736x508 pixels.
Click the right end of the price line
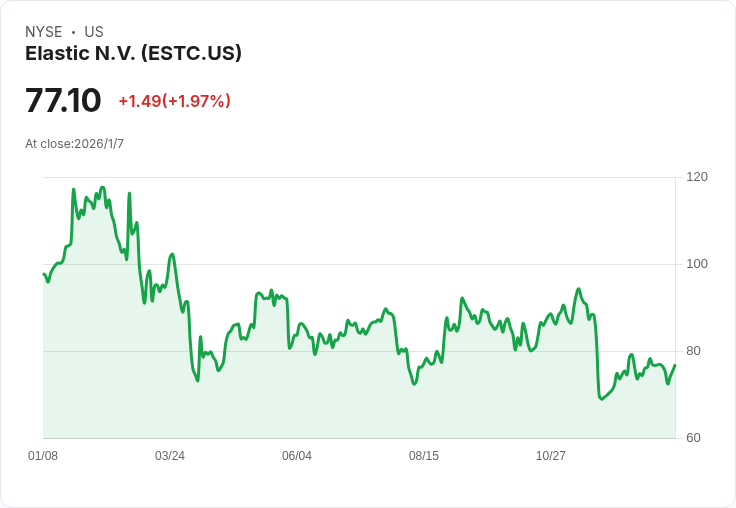tap(675, 365)
